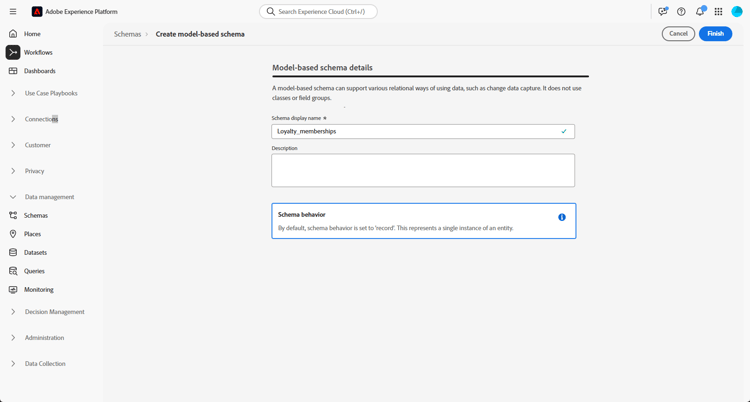Click the Cancel button
The height and width of the screenshot is (402, 750).
click(x=678, y=34)
